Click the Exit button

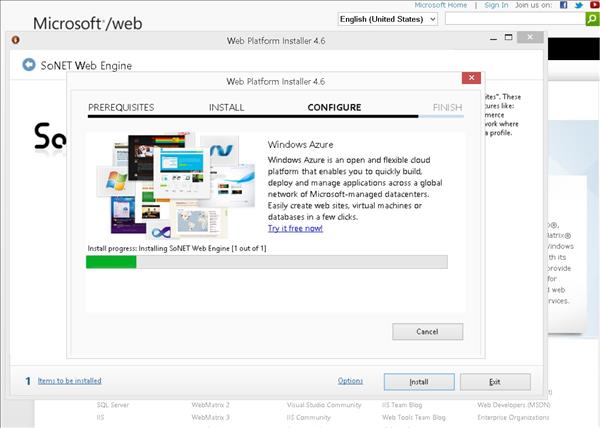tap(495, 382)
